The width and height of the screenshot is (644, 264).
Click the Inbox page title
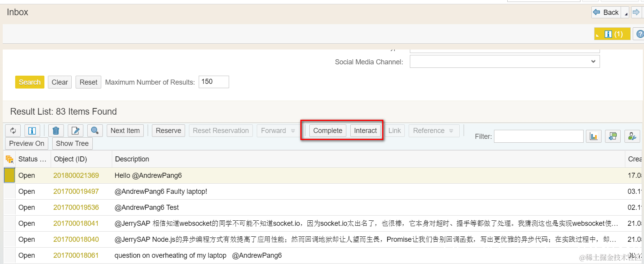coord(18,12)
